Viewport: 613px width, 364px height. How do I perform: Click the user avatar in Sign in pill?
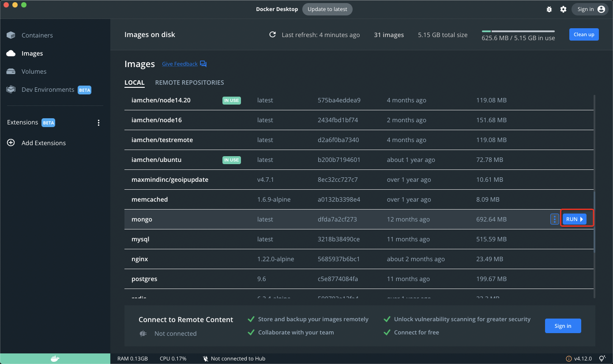[601, 9]
